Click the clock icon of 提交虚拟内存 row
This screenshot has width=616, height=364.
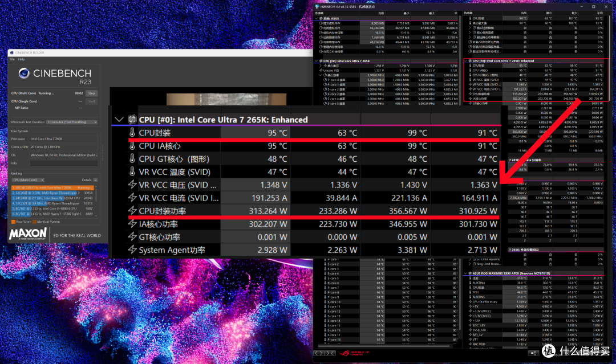(x=321, y=23)
